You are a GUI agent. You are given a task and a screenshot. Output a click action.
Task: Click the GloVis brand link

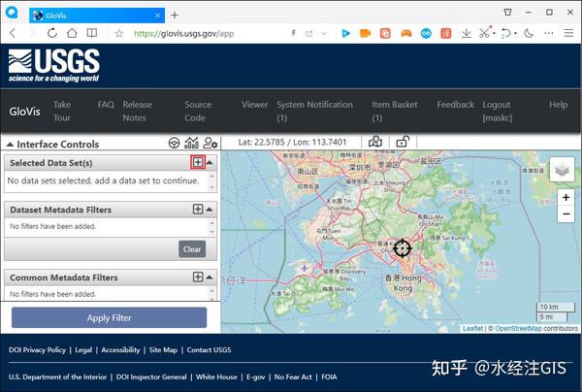coord(24,112)
